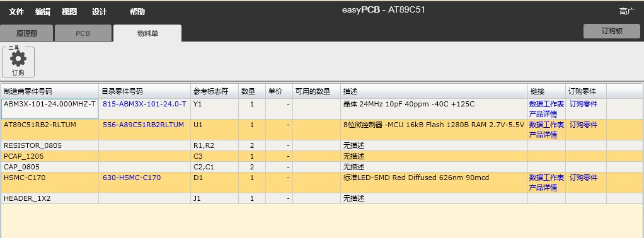
Task: Open 数据工作表 link for Y1 crystal row
Action: pyautogui.click(x=546, y=105)
